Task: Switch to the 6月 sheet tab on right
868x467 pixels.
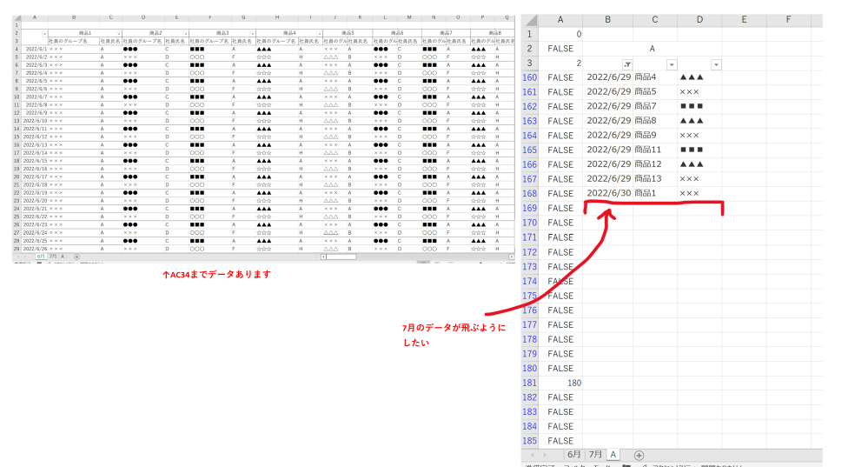Action: coord(573,455)
